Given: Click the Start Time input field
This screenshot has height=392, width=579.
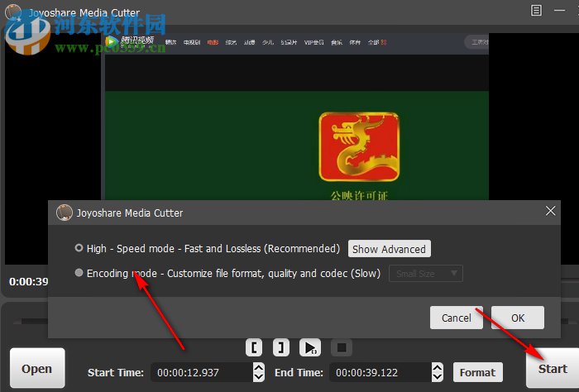Looking at the screenshot, I should click(202, 372).
